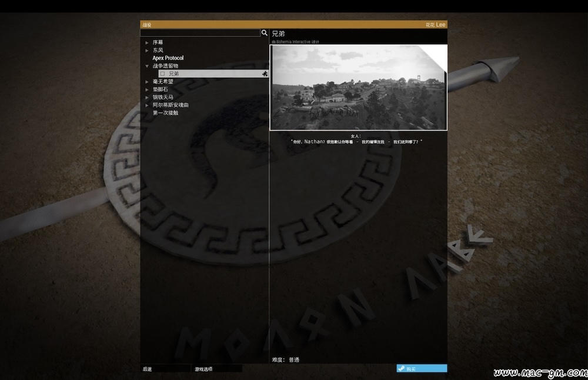Image resolution: width=588 pixels, height=380 pixels.
Task: Click the 后退 back button
Action: (165, 369)
